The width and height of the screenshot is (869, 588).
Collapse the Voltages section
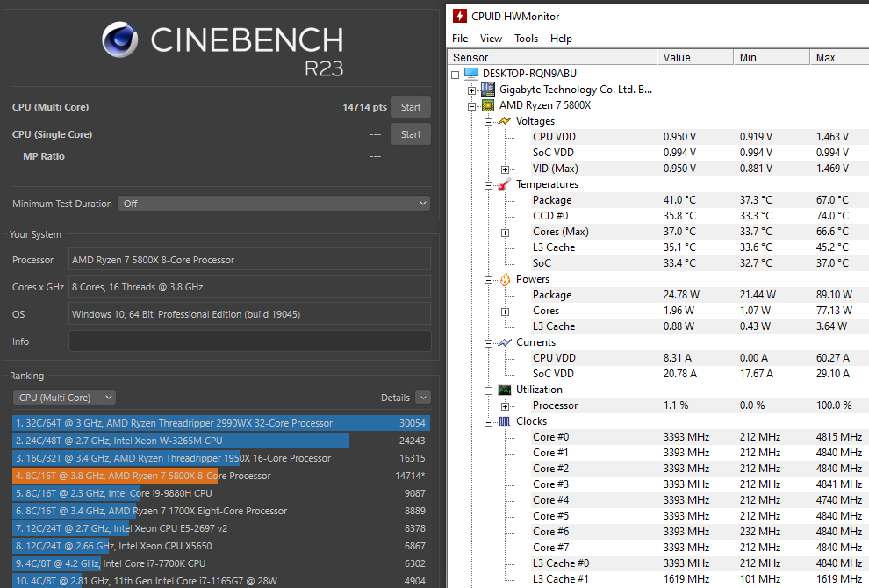point(488,122)
